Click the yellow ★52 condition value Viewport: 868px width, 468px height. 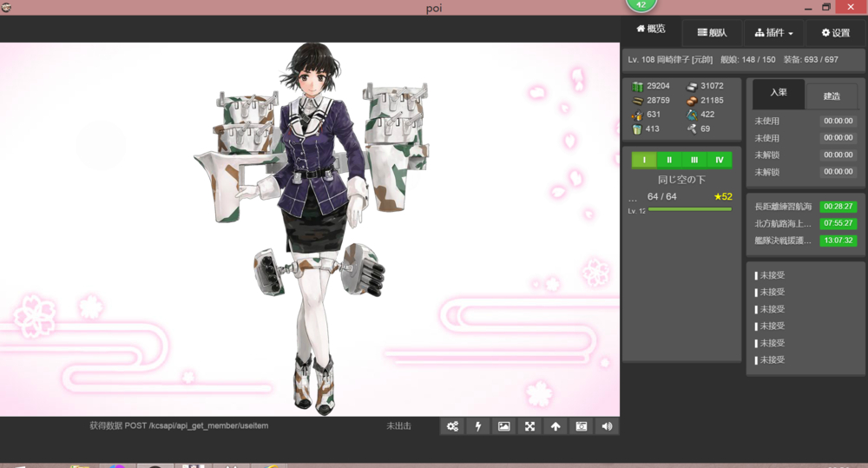point(723,196)
